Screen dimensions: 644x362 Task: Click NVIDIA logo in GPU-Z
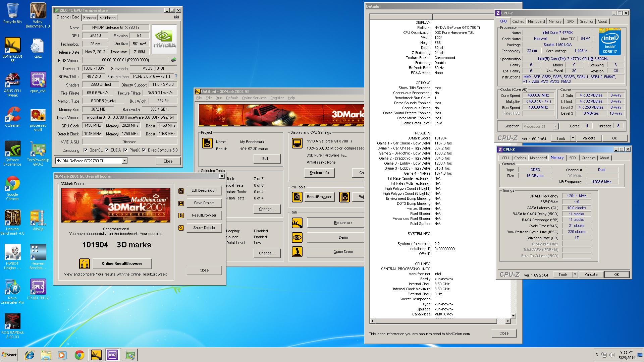click(164, 40)
